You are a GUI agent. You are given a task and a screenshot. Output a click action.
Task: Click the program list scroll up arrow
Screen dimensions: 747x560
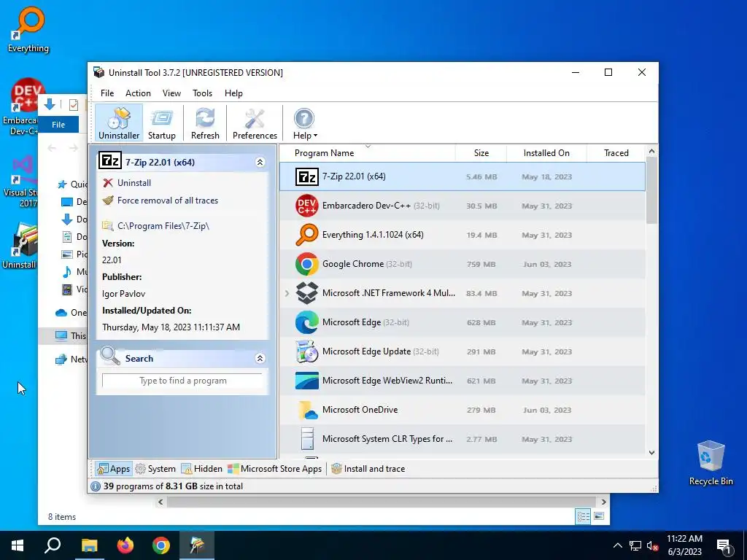(651, 152)
